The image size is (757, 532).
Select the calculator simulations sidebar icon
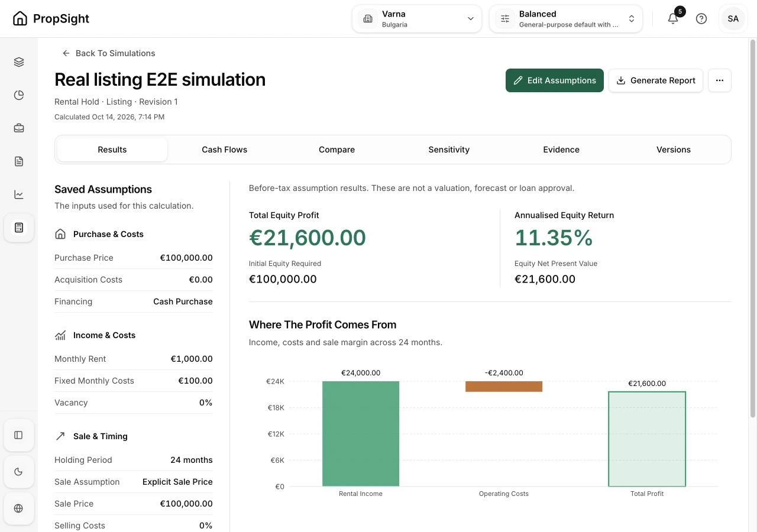point(19,228)
